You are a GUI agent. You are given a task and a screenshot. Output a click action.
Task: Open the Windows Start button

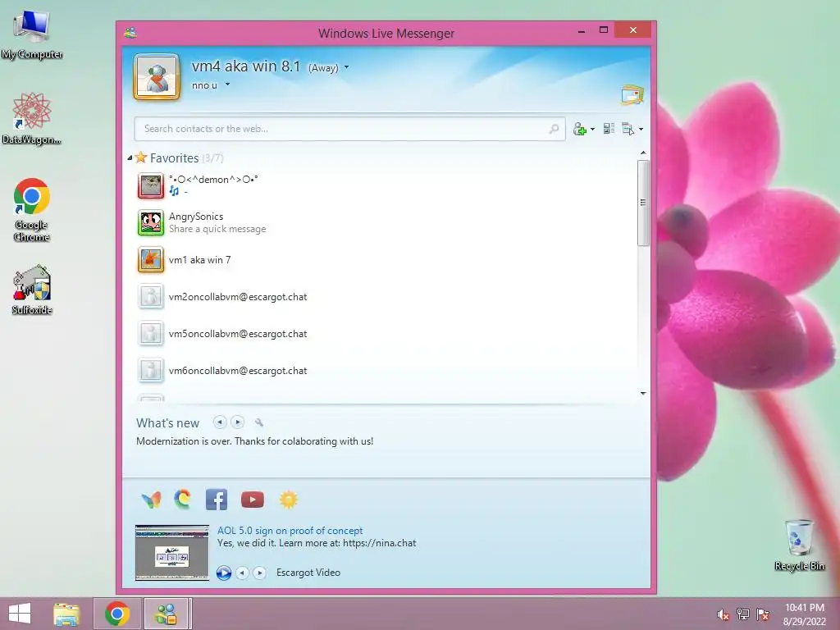20,614
